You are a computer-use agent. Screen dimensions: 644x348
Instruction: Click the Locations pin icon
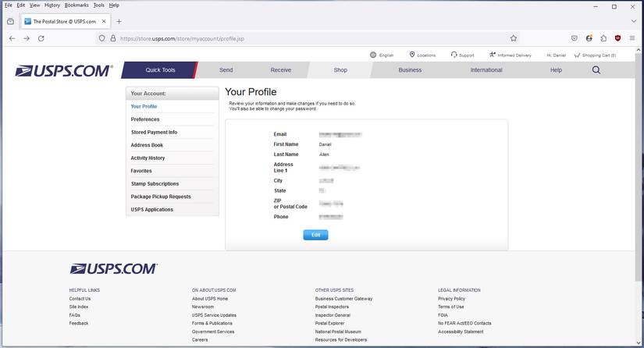click(x=412, y=55)
